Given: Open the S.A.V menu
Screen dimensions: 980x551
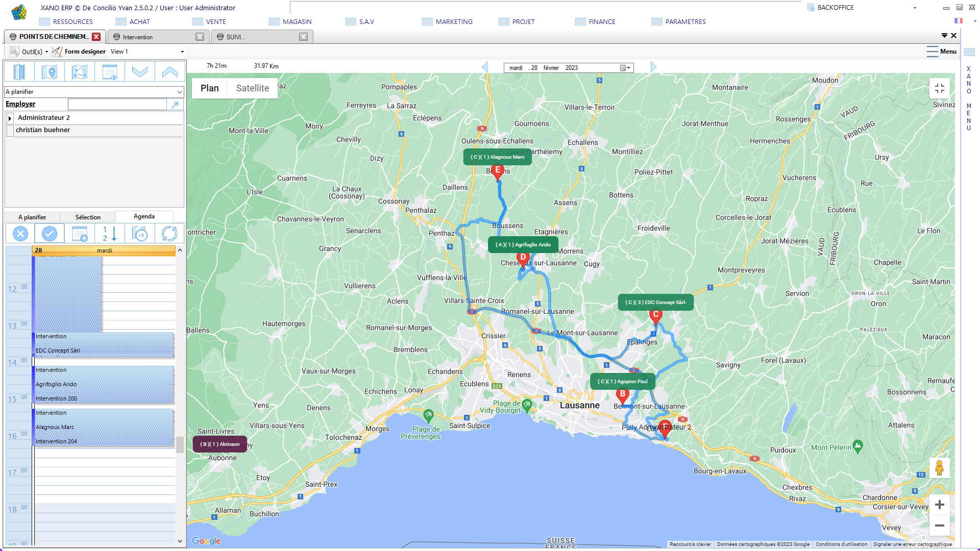Looking at the screenshot, I should [x=360, y=21].
